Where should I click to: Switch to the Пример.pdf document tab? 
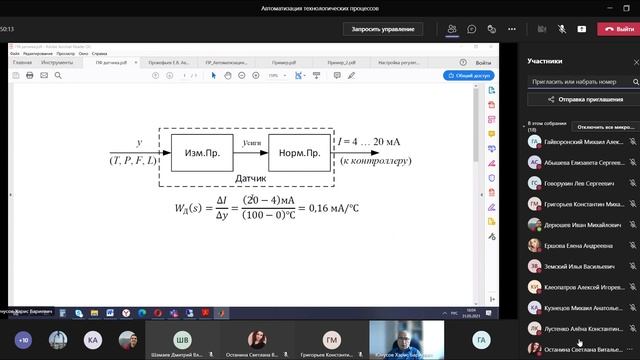click(x=284, y=62)
